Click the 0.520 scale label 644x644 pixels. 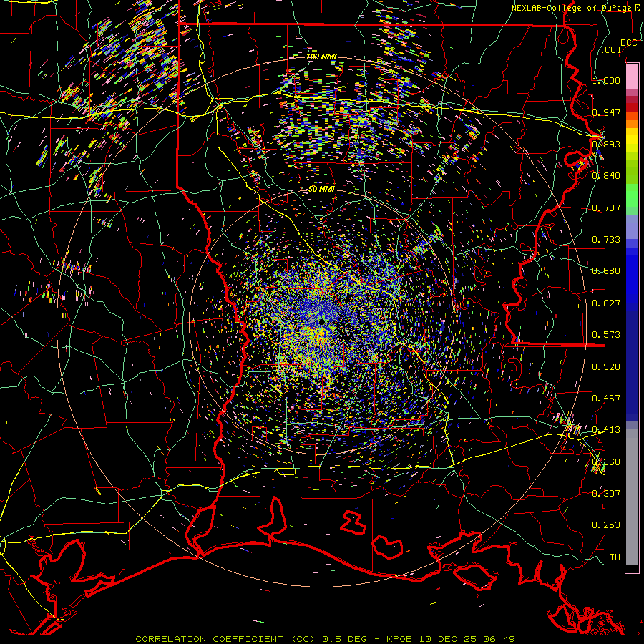click(x=606, y=367)
